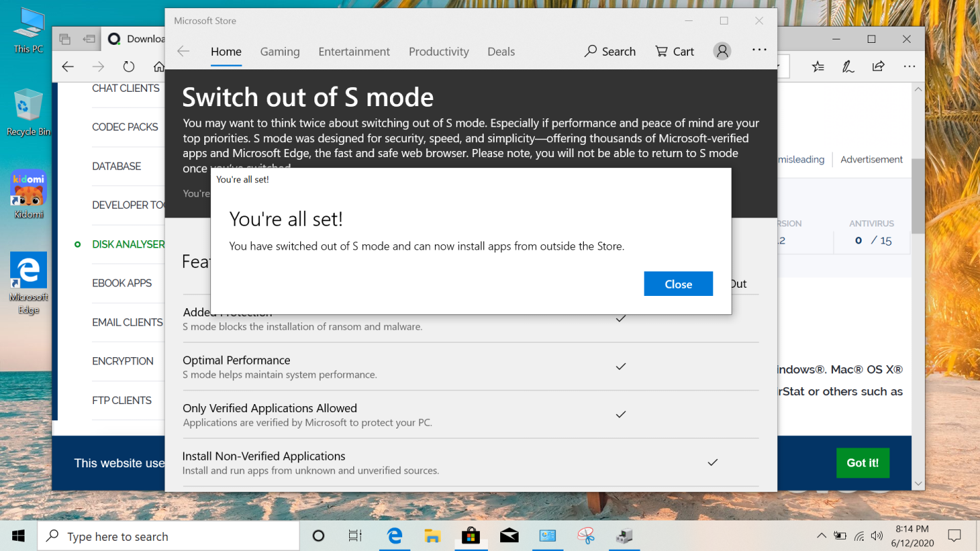Open Edge's Settings and more menu
980x551 pixels.
(x=909, y=66)
